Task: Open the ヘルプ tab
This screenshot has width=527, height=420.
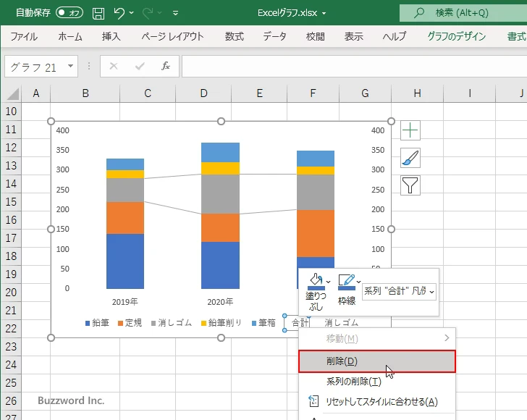Action: (395, 36)
